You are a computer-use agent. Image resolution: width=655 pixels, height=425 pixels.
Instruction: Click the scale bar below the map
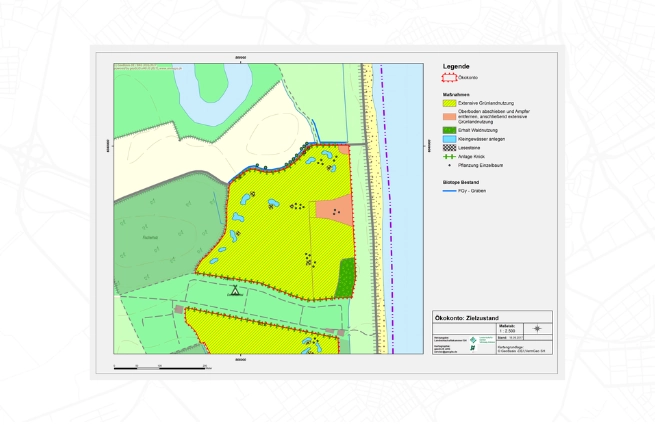(160, 367)
